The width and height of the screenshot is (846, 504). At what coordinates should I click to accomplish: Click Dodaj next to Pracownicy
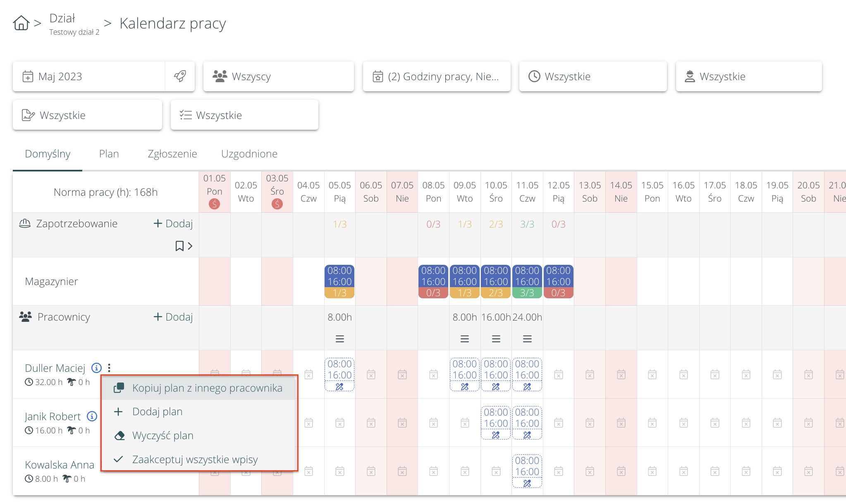point(173,317)
